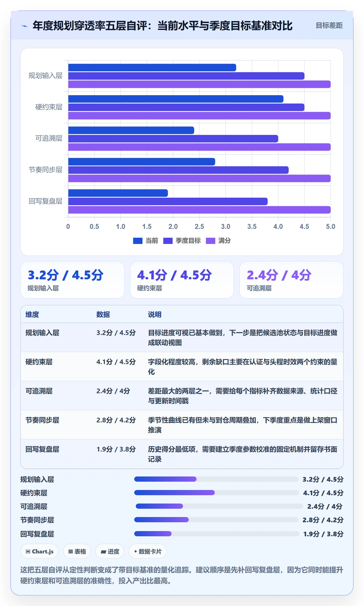Click the description starting with 历史得分最低项
The image size is (364, 606).
pos(243,454)
